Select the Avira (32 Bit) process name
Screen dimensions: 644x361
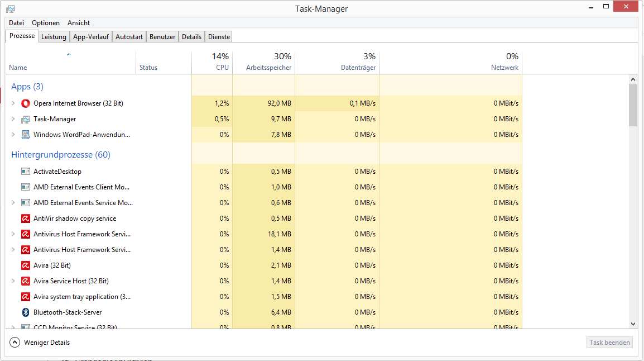click(52, 265)
